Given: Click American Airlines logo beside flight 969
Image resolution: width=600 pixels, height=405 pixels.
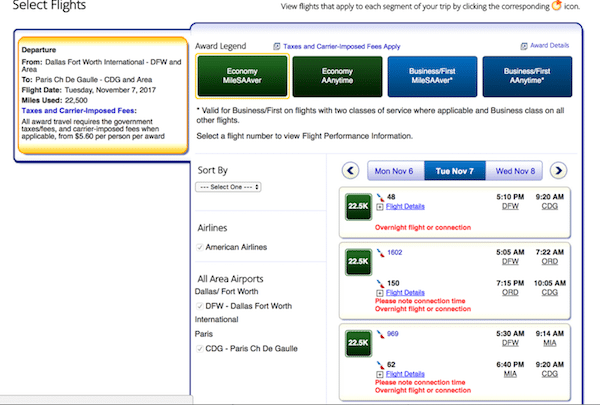Looking at the screenshot, I should pos(380,334).
